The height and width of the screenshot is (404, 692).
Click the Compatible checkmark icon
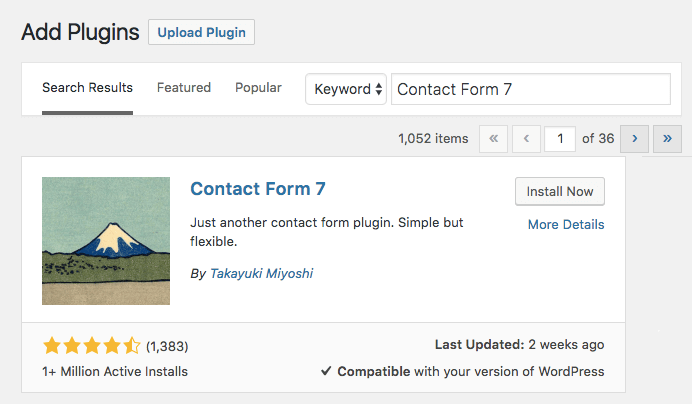(326, 371)
